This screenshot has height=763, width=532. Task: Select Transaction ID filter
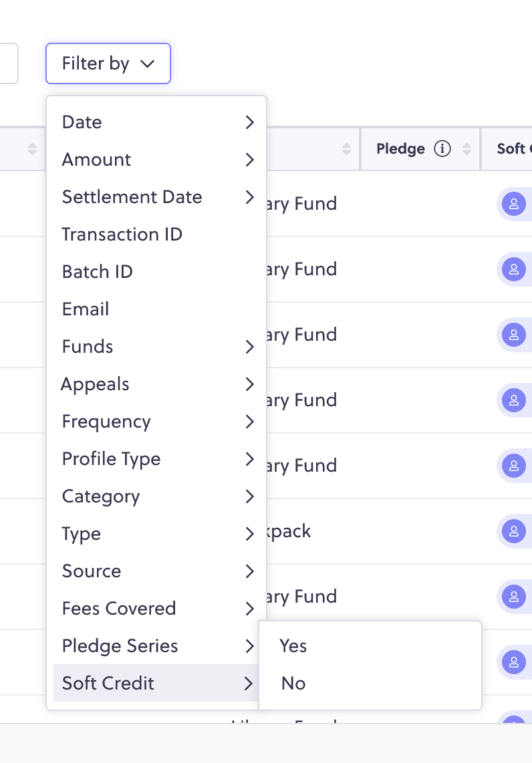pyautogui.click(x=156, y=235)
